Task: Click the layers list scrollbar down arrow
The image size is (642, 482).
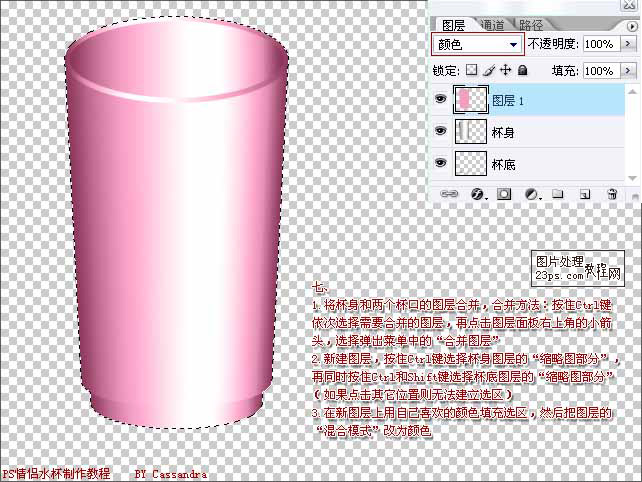Action: (x=632, y=178)
